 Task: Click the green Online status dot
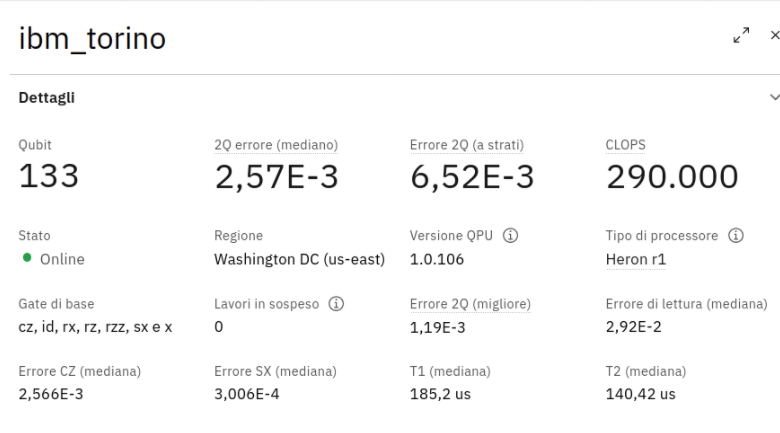pos(25,259)
